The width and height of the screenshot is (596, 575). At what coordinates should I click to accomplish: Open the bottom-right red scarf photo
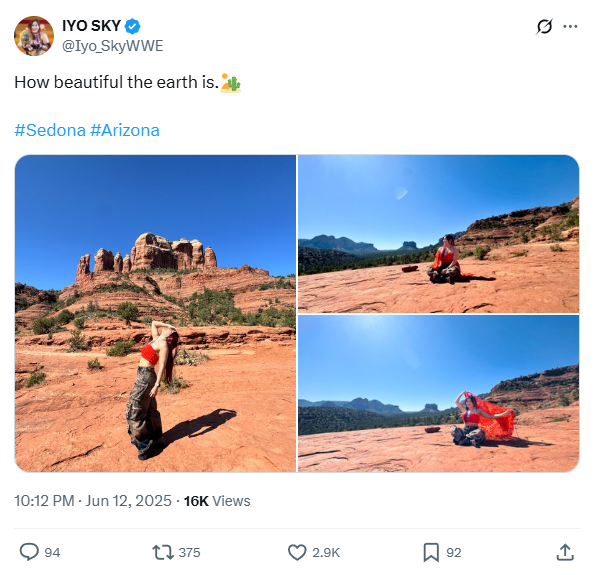(438, 394)
